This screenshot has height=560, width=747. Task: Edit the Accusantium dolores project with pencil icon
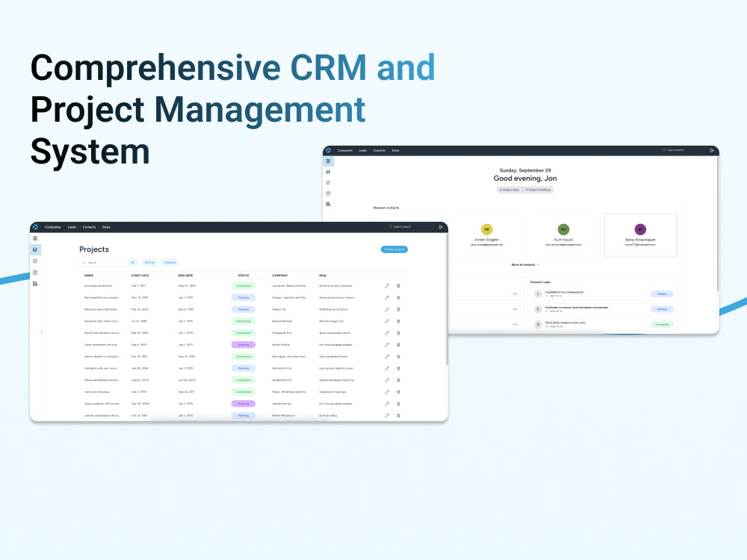(387, 286)
